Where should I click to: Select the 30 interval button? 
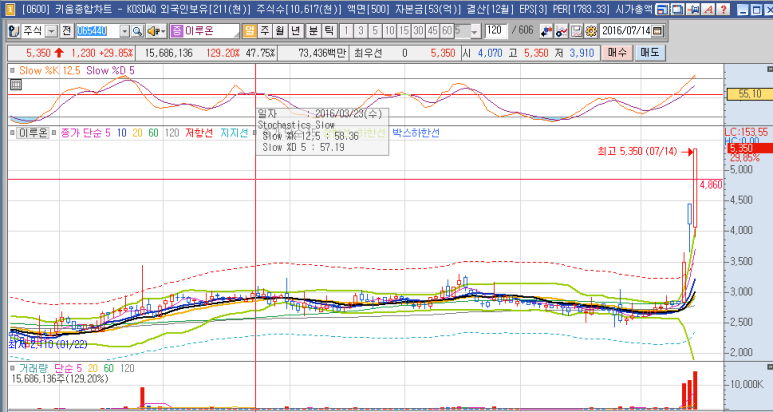point(418,31)
